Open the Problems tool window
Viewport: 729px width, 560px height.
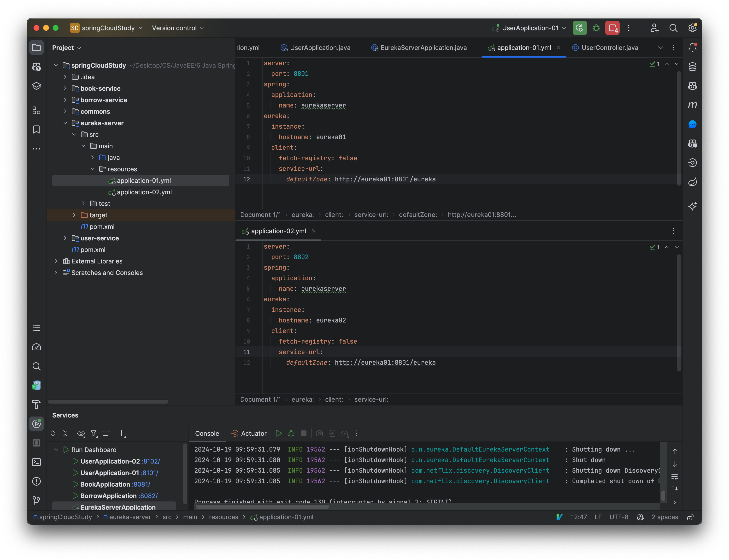[36, 481]
